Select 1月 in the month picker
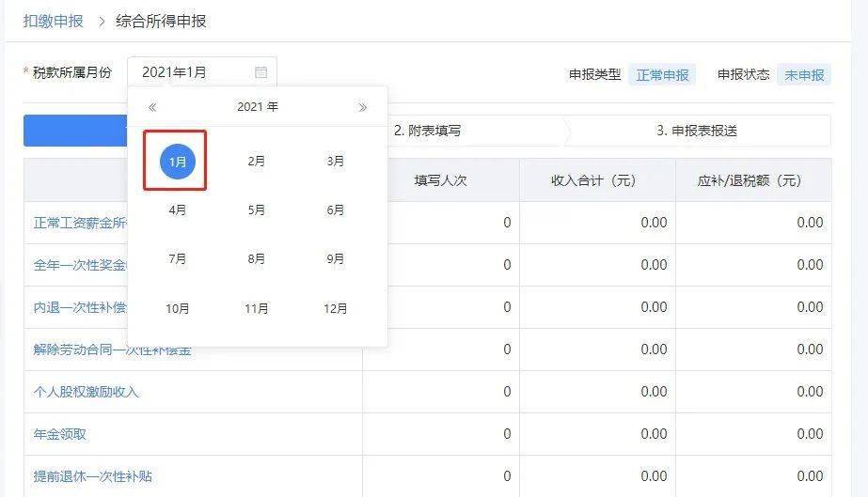868x497 pixels. 177,162
